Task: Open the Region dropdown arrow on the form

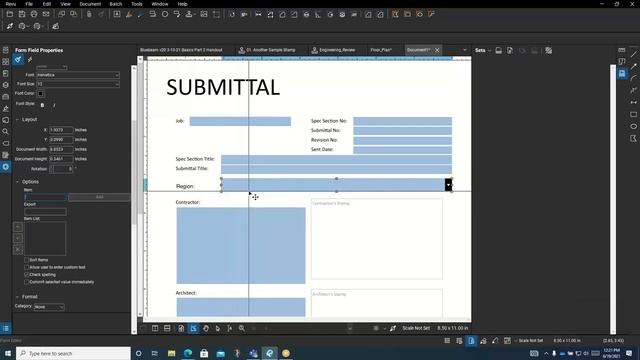Action: (x=448, y=185)
